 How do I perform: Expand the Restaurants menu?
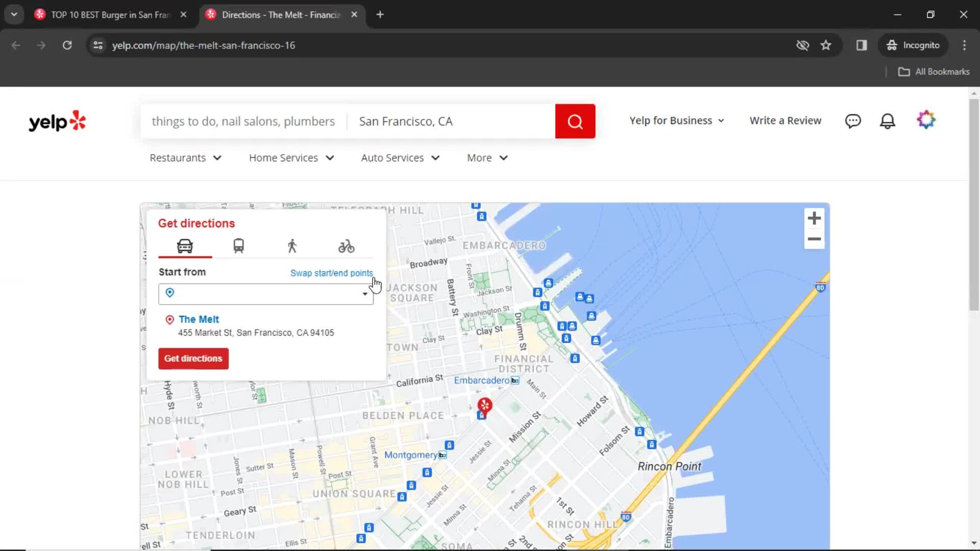coord(186,158)
